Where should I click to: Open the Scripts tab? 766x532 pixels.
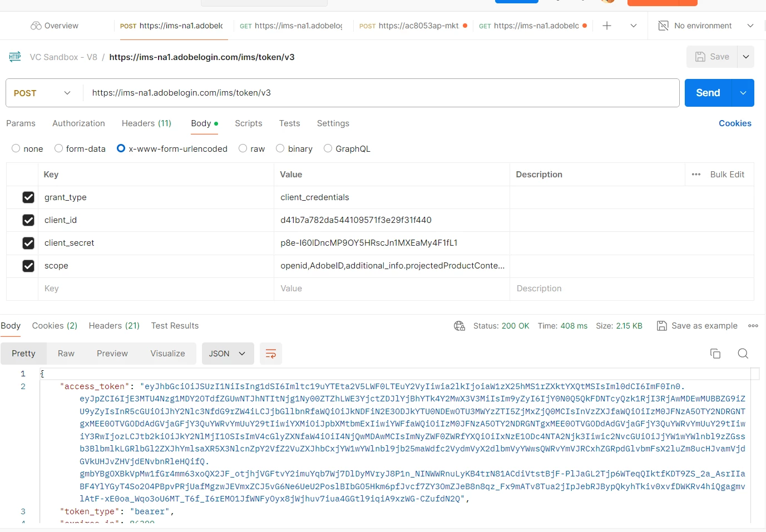click(x=248, y=123)
